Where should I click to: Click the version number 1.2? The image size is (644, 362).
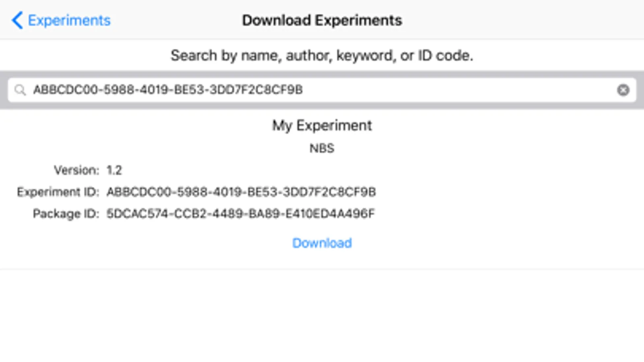[x=114, y=170]
